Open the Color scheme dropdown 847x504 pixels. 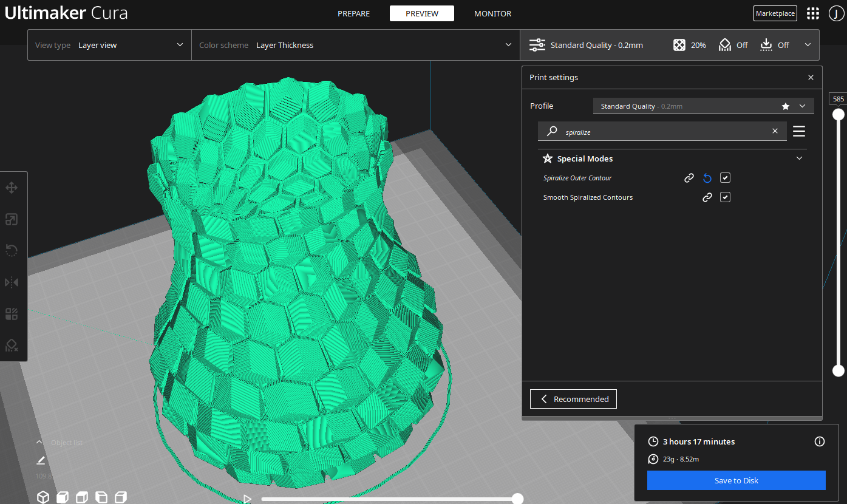(x=355, y=45)
